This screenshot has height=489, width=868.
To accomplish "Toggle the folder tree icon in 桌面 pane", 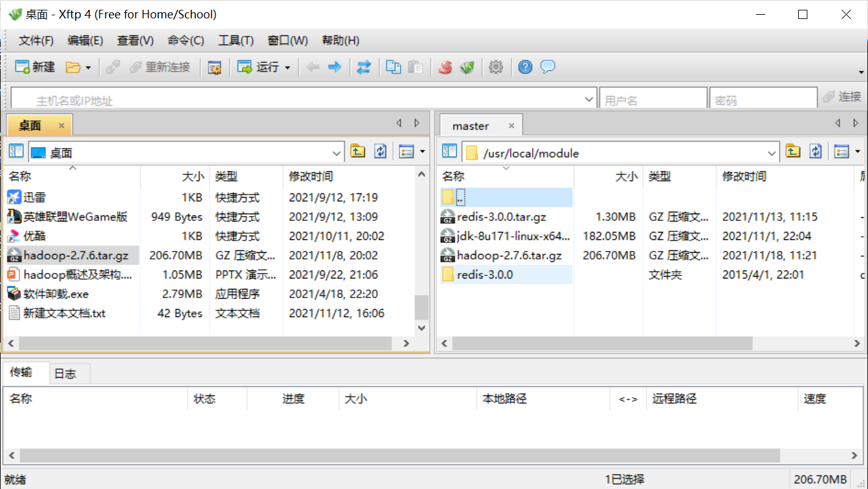I will (17, 152).
